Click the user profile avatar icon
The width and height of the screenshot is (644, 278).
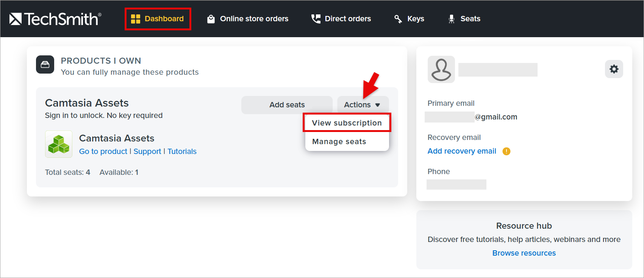[x=441, y=69]
